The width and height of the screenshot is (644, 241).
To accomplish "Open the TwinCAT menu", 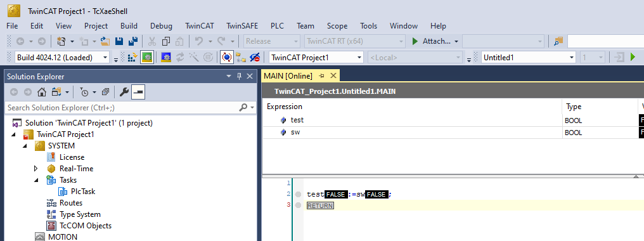I will [x=200, y=26].
